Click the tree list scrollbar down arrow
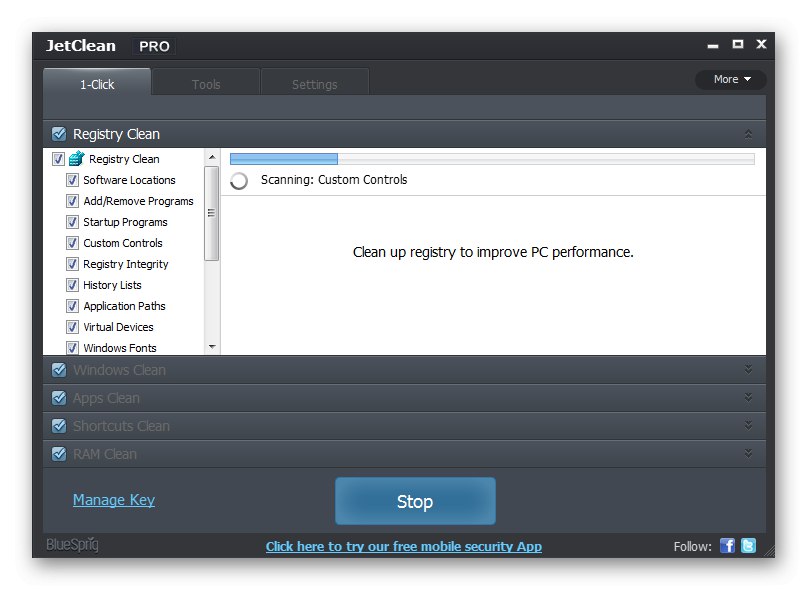 click(212, 346)
